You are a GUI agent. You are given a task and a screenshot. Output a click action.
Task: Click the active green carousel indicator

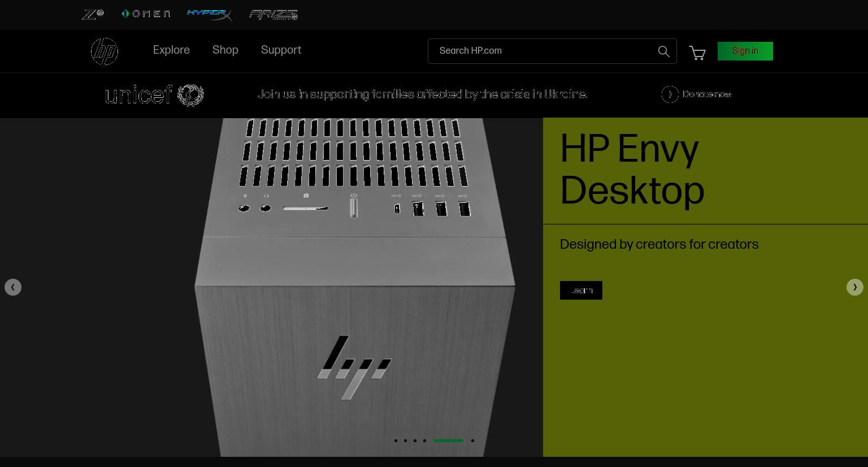pos(449,440)
